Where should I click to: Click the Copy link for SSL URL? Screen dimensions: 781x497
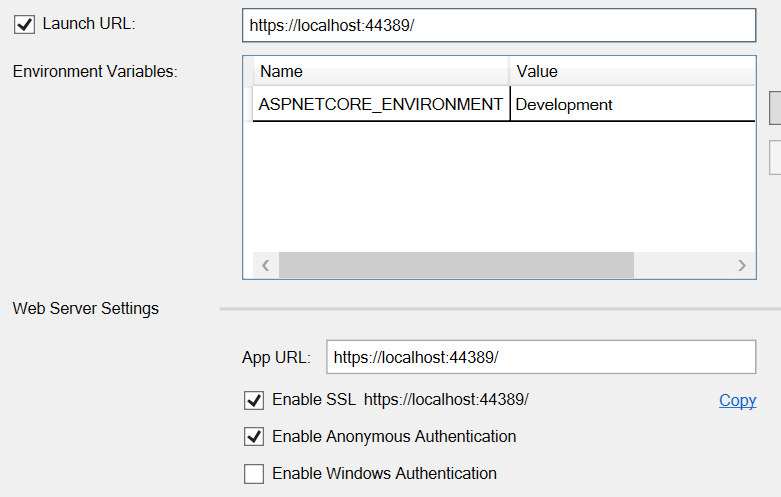pos(737,400)
